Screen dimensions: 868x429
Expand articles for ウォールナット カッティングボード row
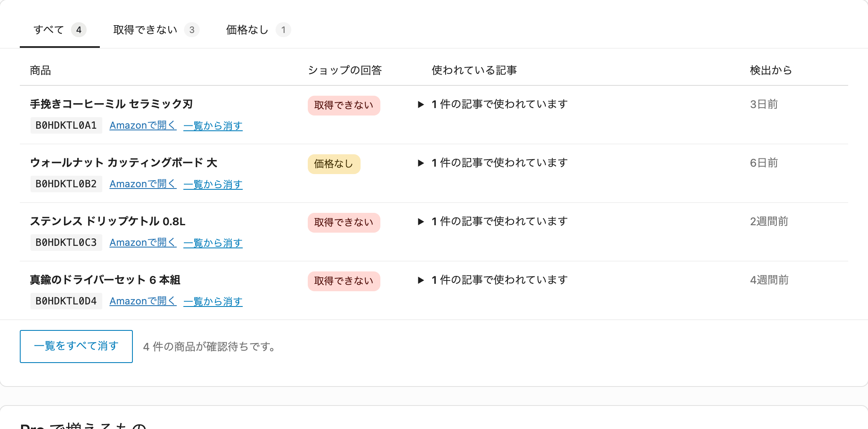click(x=493, y=163)
